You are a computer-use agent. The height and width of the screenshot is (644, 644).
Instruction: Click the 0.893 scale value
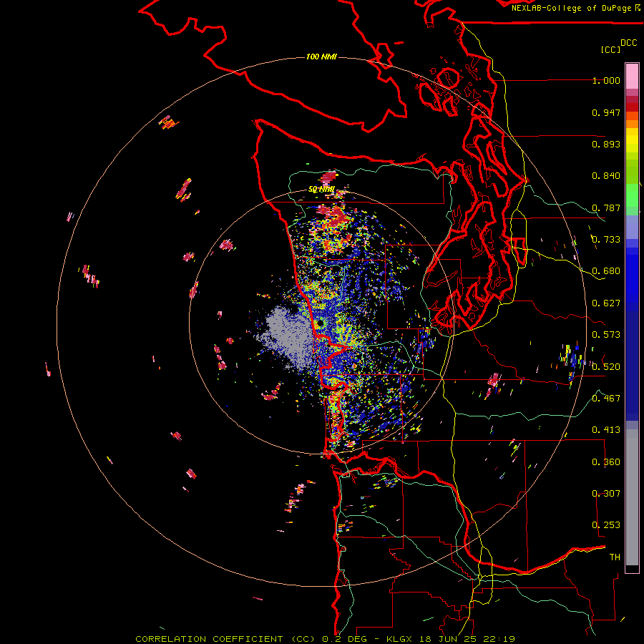[606, 144]
